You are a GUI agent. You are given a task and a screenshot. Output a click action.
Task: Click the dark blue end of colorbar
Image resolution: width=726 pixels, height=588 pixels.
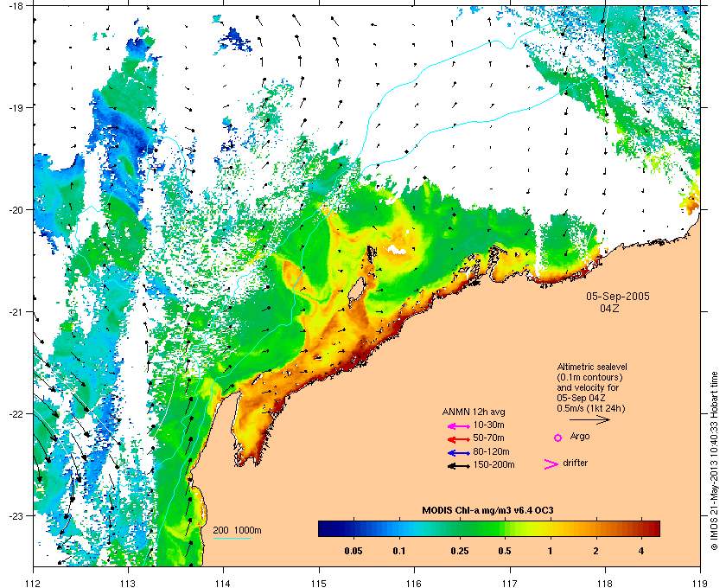(x=326, y=528)
